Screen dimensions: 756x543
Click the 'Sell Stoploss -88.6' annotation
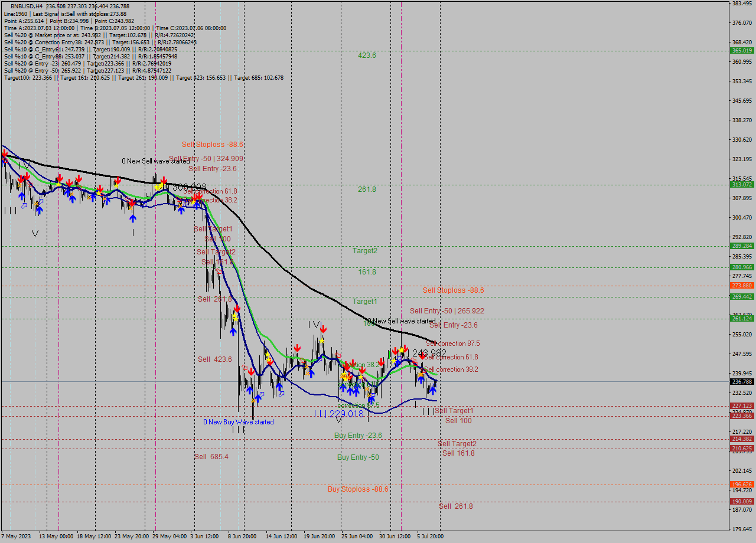pos(452,290)
